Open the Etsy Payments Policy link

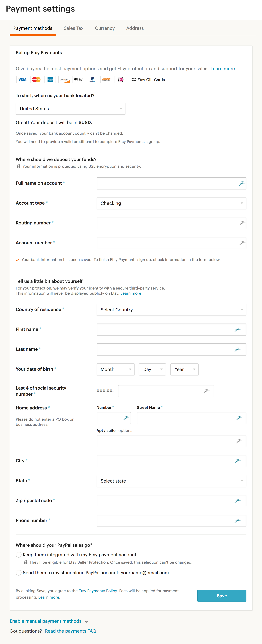click(x=98, y=591)
